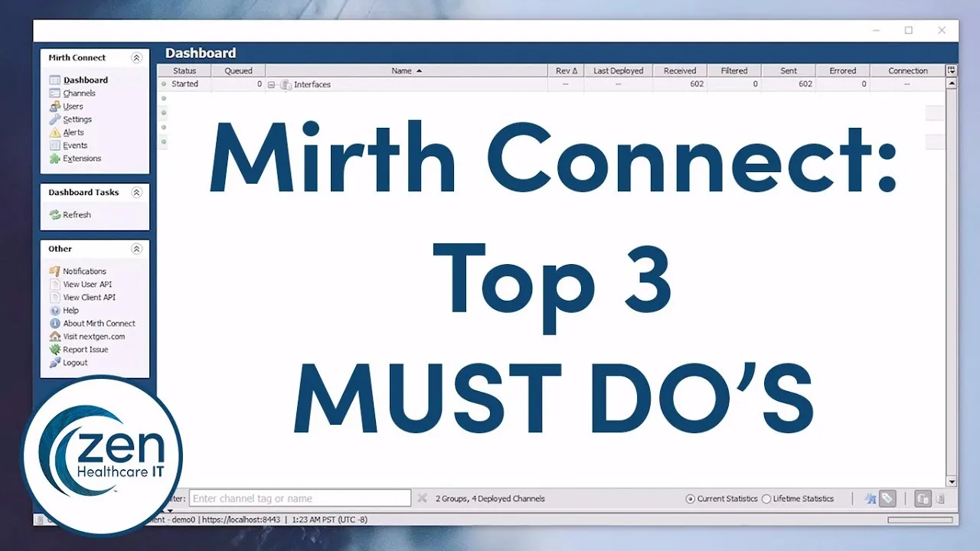Click the View User API document icon

[x=55, y=284]
